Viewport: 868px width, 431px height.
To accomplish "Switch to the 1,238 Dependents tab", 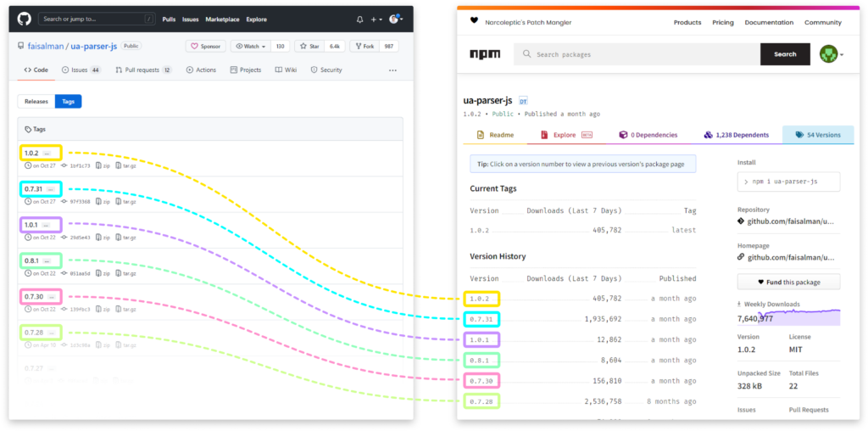I will click(x=737, y=135).
